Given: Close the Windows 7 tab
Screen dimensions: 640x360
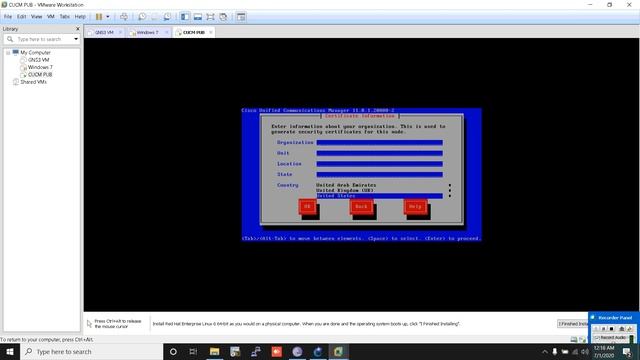Looking at the screenshot, I should click(x=167, y=32).
